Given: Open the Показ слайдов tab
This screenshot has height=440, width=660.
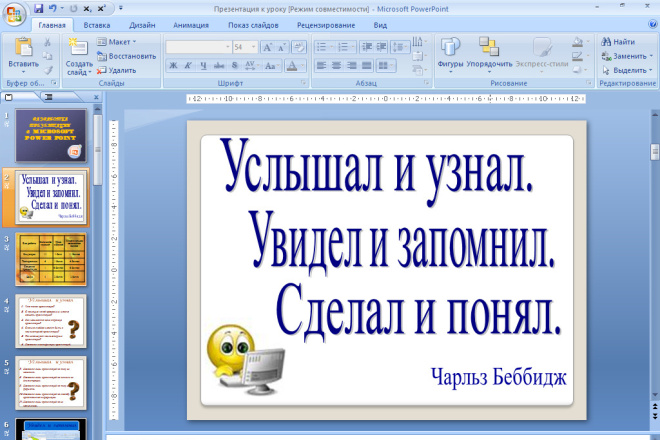Looking at the screenshot, I should point(253,25).
